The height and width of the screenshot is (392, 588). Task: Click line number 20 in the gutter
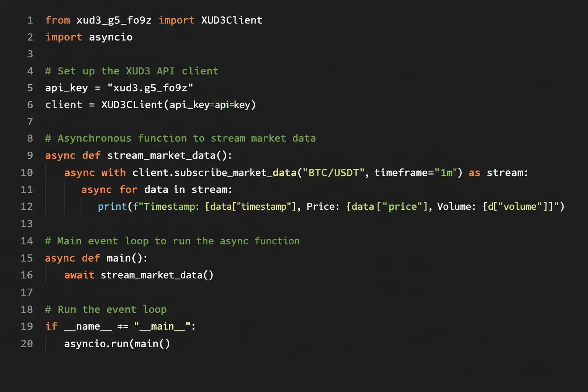pos(27,344)
